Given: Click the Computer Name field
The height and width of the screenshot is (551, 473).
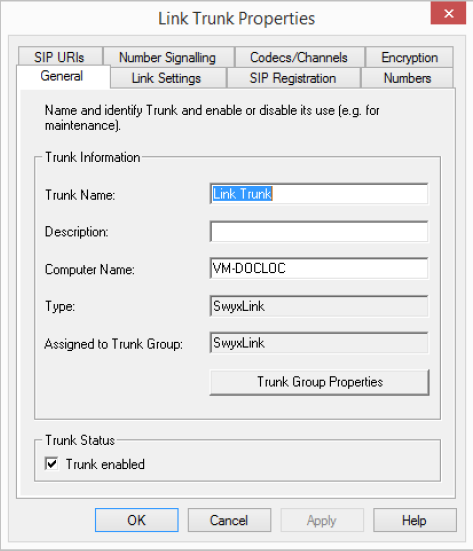Looking at the screenshot, I should tap(319, 268).
